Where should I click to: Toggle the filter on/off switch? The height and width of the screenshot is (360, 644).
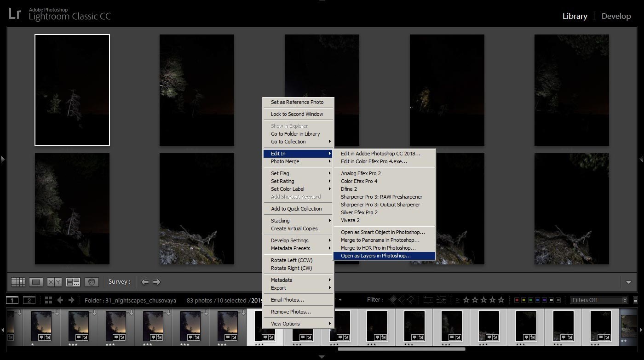coord(635,300)
